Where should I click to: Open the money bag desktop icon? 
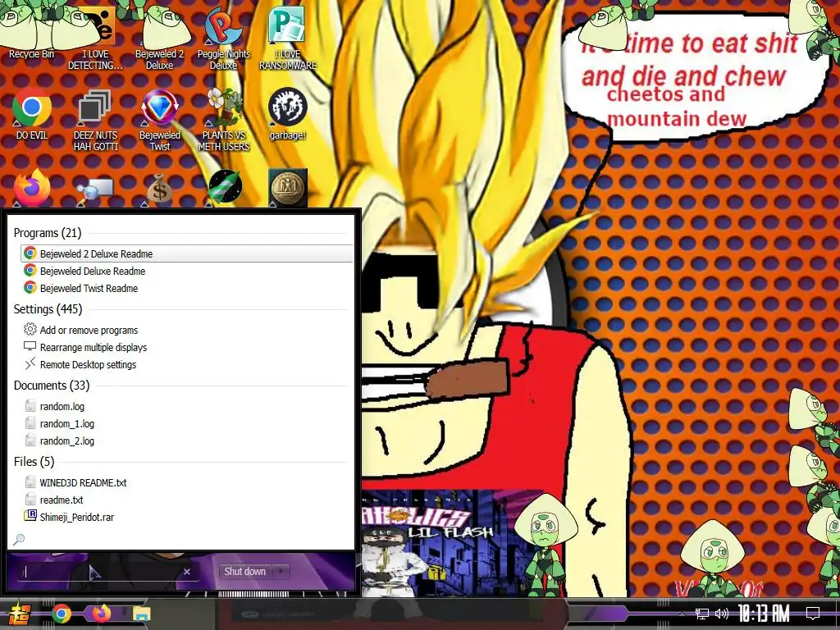tap(159, 189)
